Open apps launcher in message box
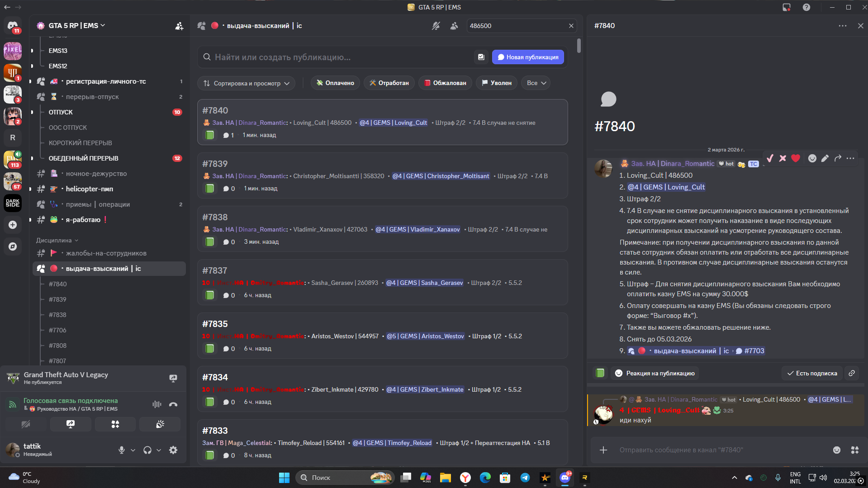The height and width of the screenshot is (488, 868). pos(855,450)
